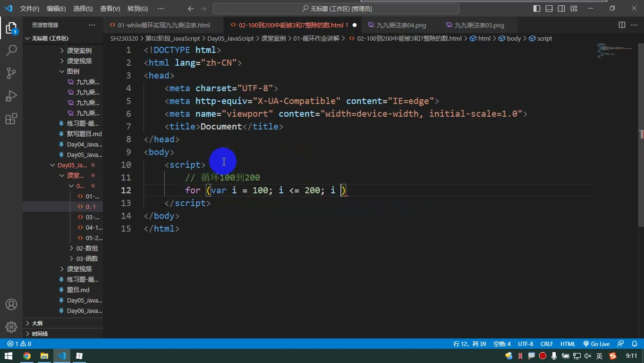Open the 查看(V) menu

coord(110,9)
